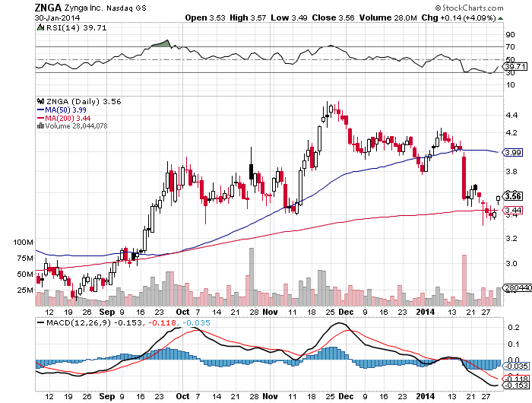This screenshot has width=532, height=403.
Task: Select the High 3.57 value
Action: (248, 17)
